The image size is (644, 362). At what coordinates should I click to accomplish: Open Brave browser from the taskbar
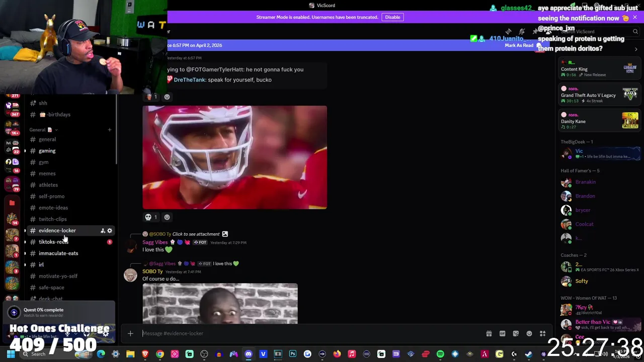(x=145, y=354)
